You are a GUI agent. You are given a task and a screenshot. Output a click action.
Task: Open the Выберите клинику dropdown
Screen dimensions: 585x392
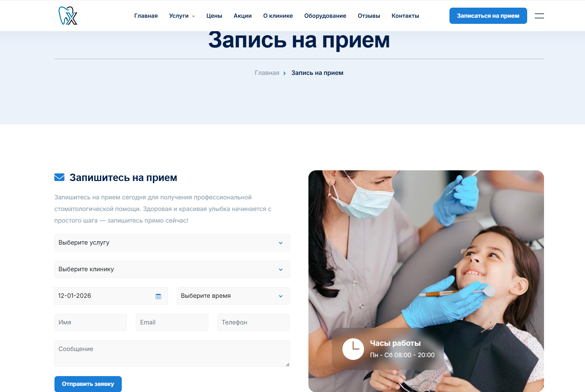point(172,269)
